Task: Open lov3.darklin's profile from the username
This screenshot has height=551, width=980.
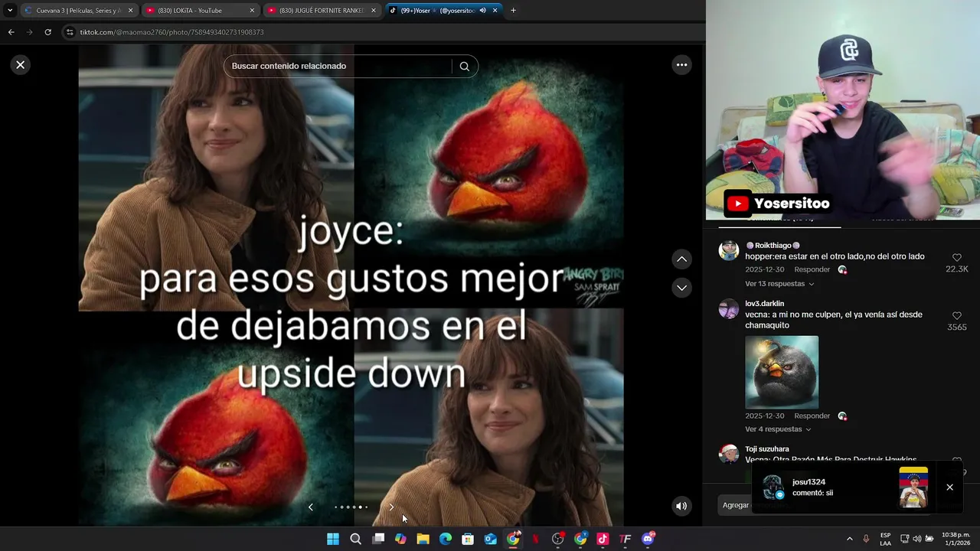Action: pyautogui.click(x=764, y=304)
